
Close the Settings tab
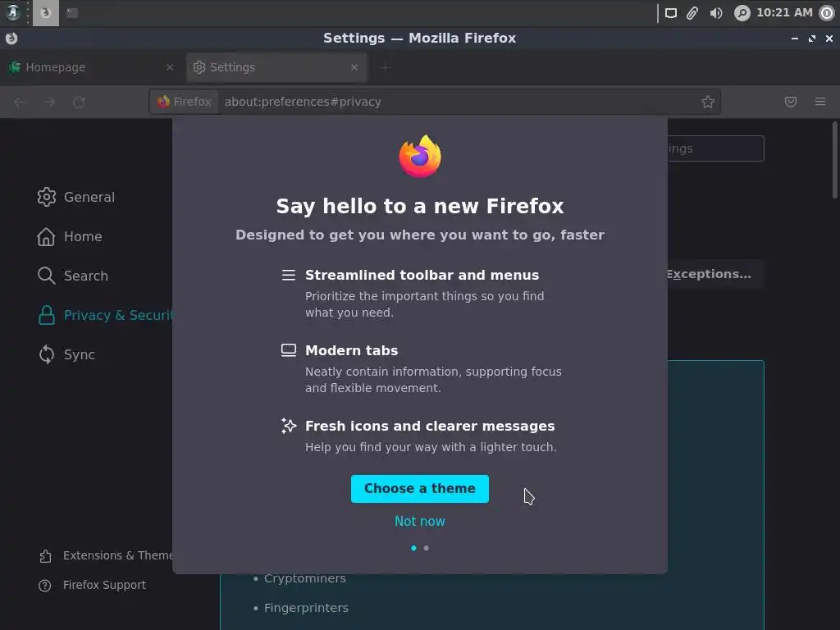point(354,67)
